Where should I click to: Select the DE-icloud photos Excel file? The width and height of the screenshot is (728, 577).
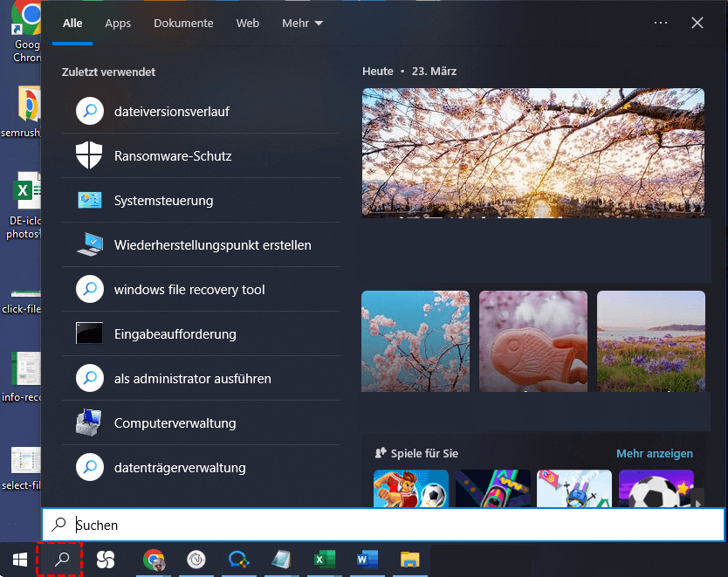click(x=25, y=206)
